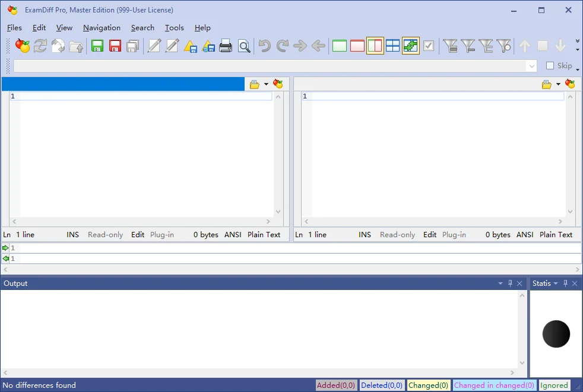
Task: Open the Output panel dropdown arrow
Action: [500, 283]
